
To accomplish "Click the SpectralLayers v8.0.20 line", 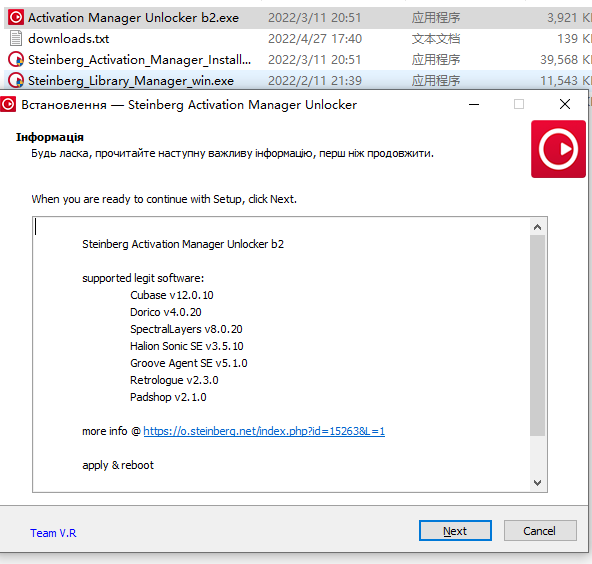I will tap(186, 329).
